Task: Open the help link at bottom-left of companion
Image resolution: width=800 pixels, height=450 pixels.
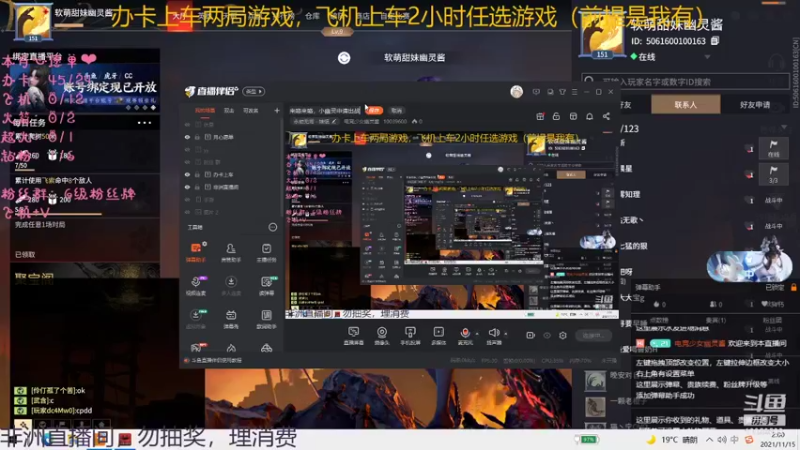Action: click(213, 360)
